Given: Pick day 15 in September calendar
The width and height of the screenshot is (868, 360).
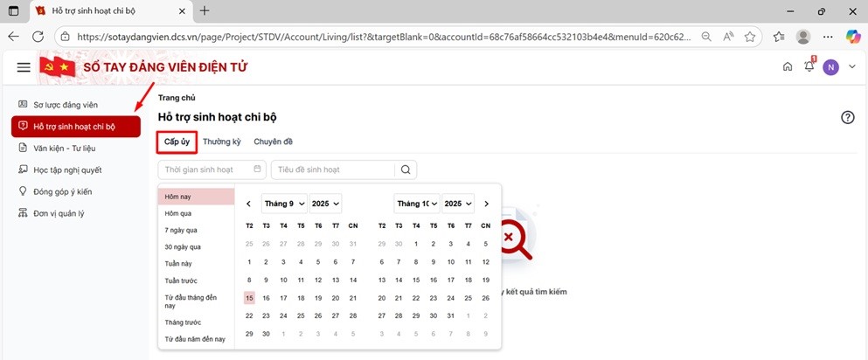Looking at the screenshot, I should click(249, 298).
